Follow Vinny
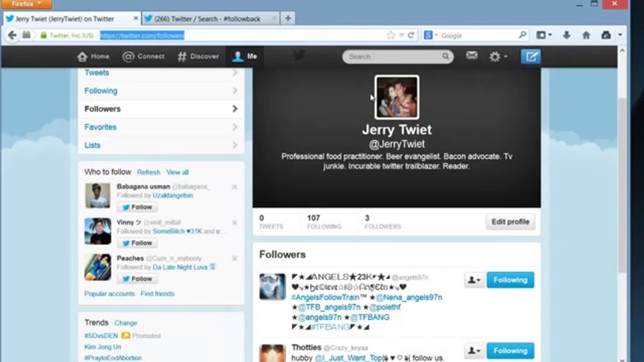The image size is (644, 362). tap(137, 243)
